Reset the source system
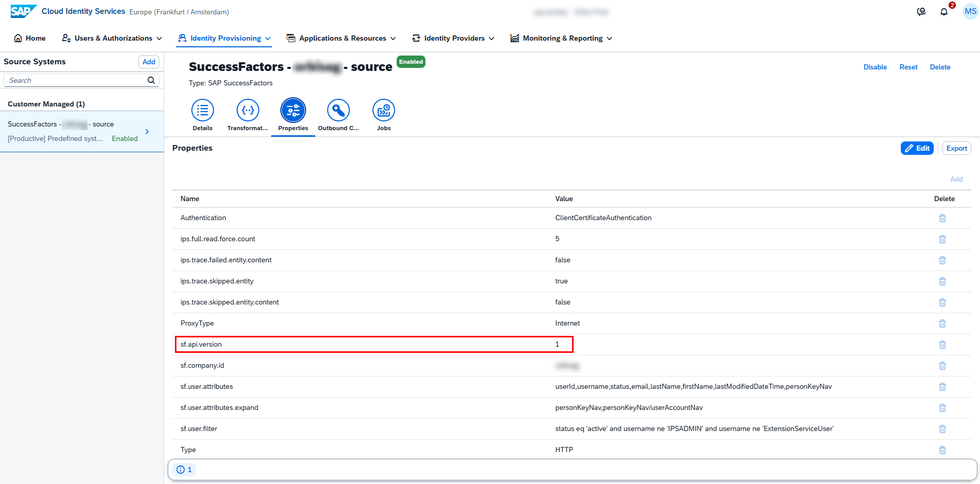The height and width of the screenshot is (484, 980). coord(908,67)
